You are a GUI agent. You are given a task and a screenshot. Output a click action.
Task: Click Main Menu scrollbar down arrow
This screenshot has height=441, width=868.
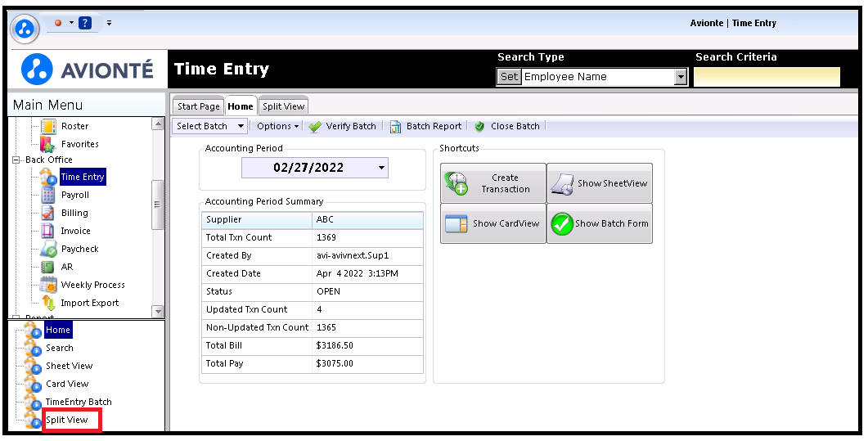point(158,312)
